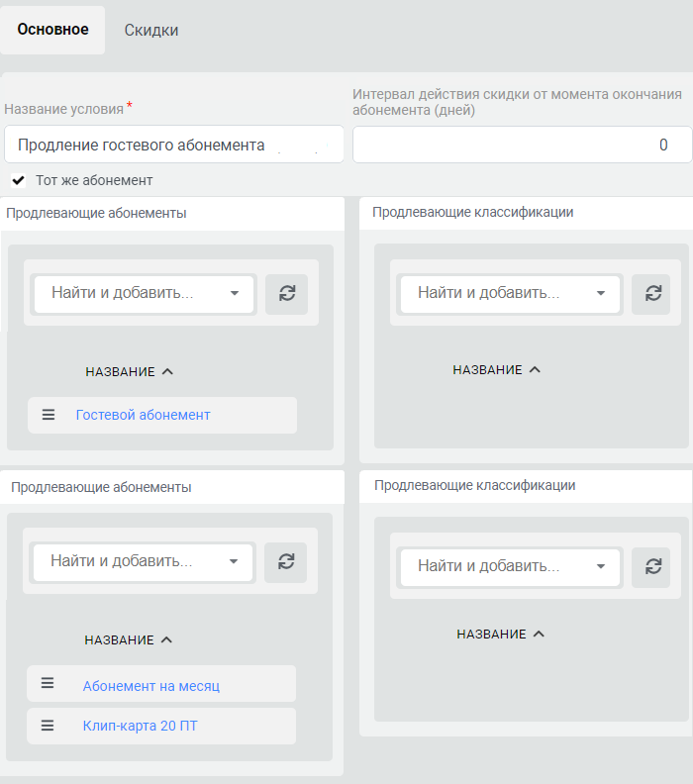Sort НАЗВАНИЕ column in upper Продлевающие классификации

pos(497,369)
